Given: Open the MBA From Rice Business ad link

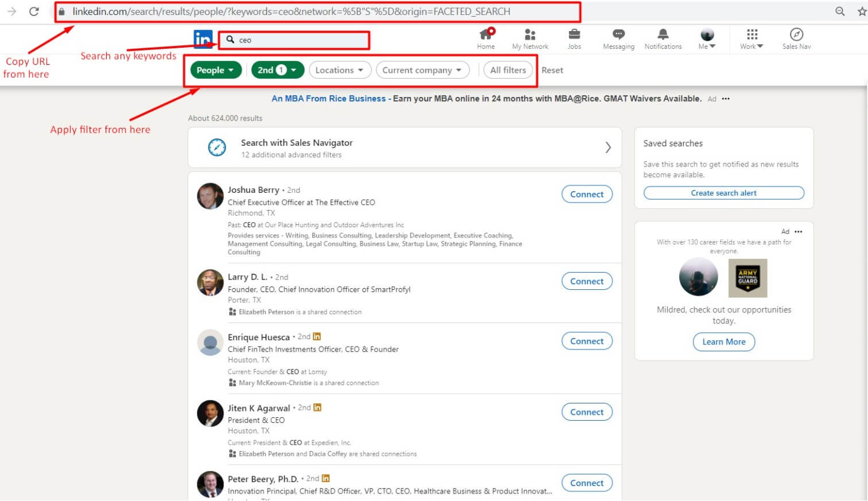Looking at the screenshot, I should click(328, 99).
